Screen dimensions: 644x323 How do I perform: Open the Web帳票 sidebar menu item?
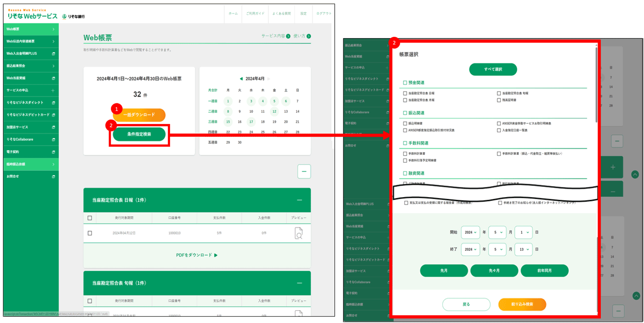[x=31, y=29]
